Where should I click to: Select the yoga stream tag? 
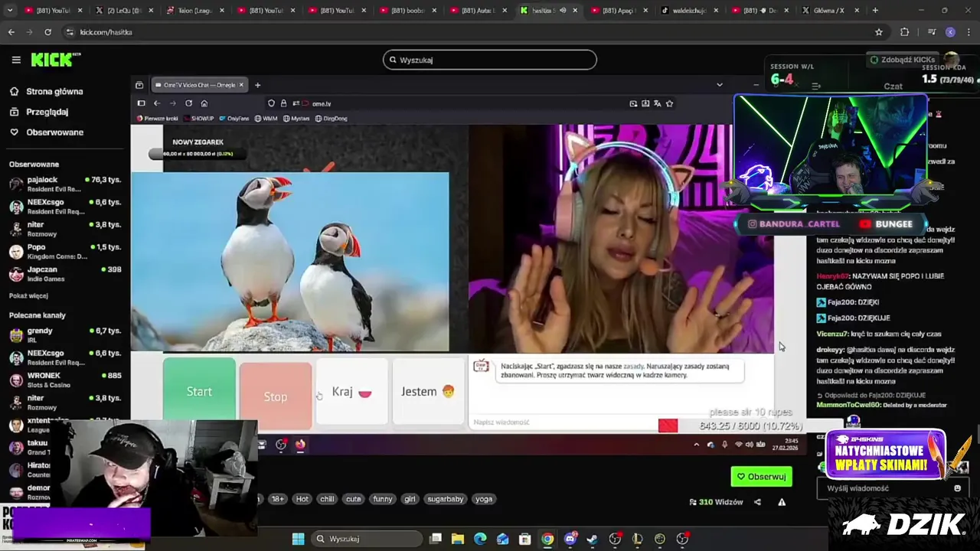(x=484, y=499)
